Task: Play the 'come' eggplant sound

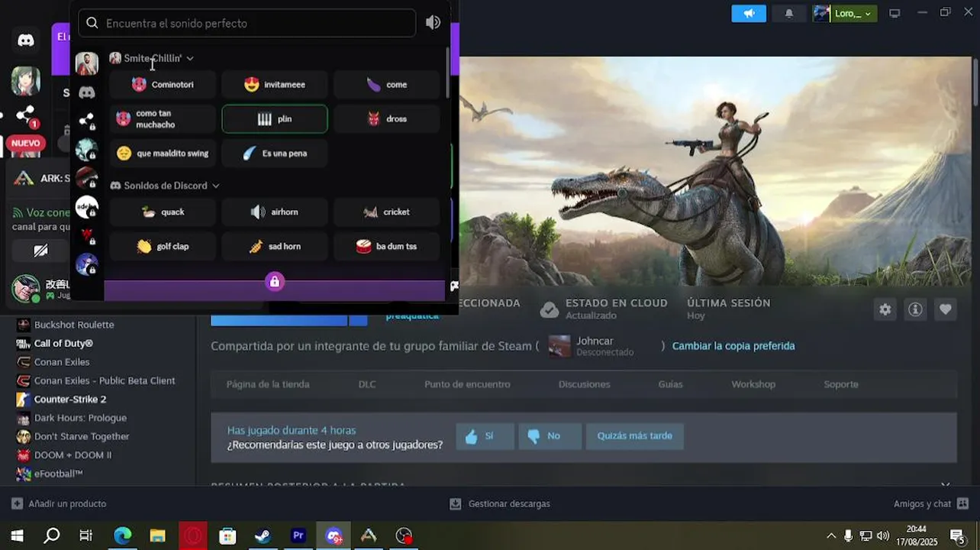Action: [x=387, y=85]
